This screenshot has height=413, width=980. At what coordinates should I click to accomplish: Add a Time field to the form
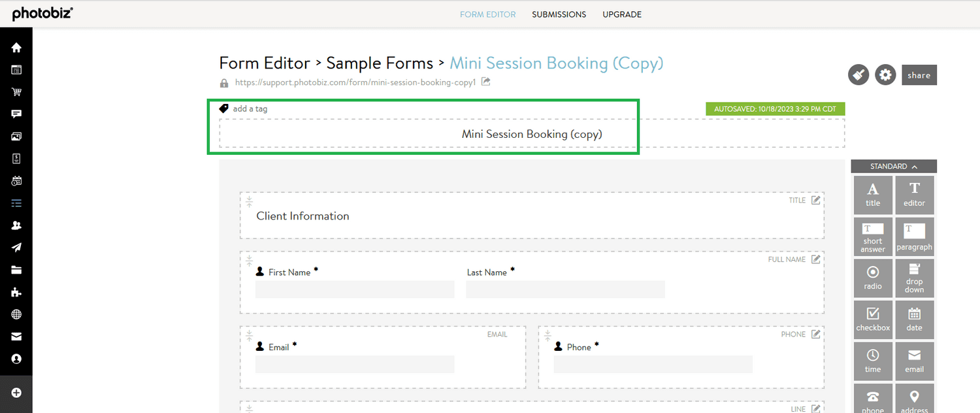click(x=873, y=361)
